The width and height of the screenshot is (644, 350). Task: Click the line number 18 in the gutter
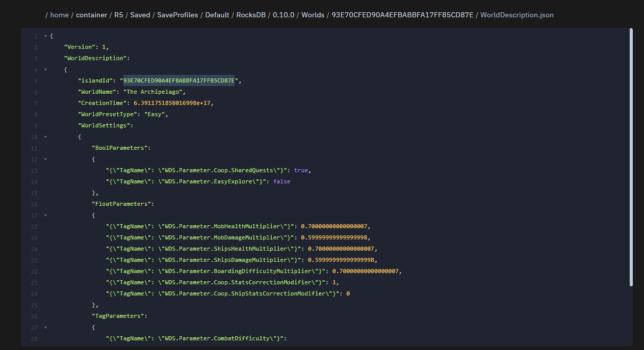coord(34,226)
